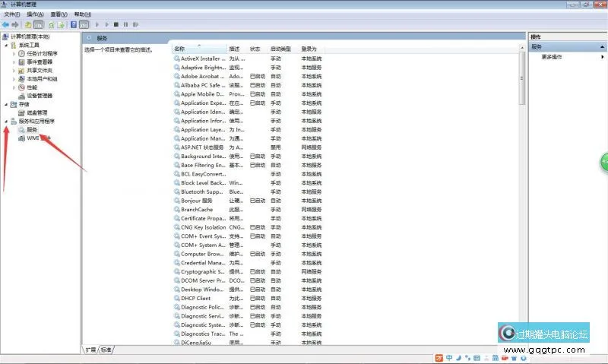
Task: Click the gear icon of ASP.NET 状态服务
Action: point(176,147)
